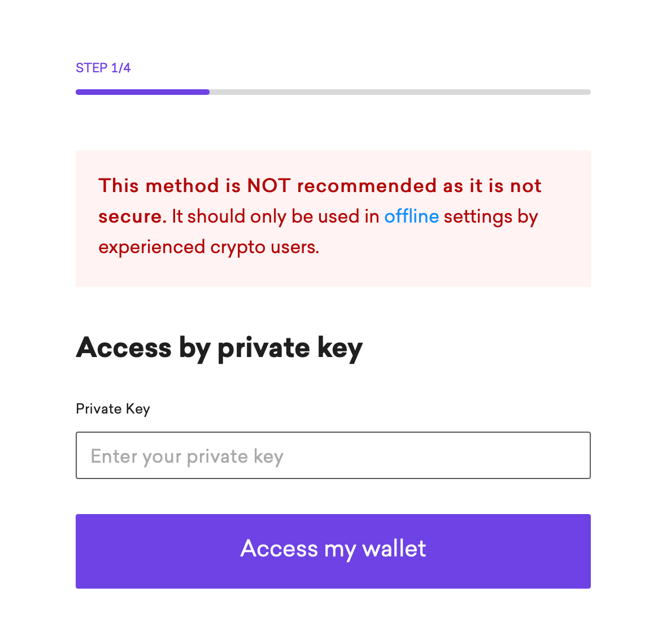Click the STEP 1/4 label
Image resolution: width=662 pixels, height=644 pixels.
pyautogui.click(x=103, y=67)
